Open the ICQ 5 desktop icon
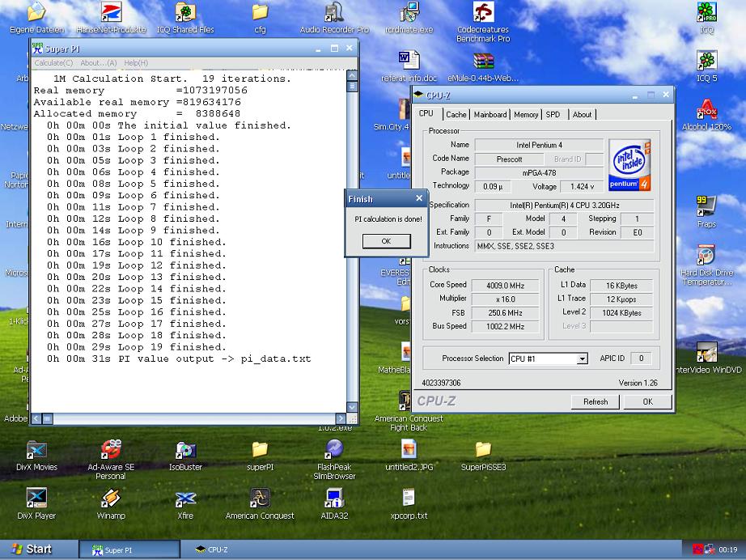This screenshot has width=746, height=560. click(x=706, y=66)
